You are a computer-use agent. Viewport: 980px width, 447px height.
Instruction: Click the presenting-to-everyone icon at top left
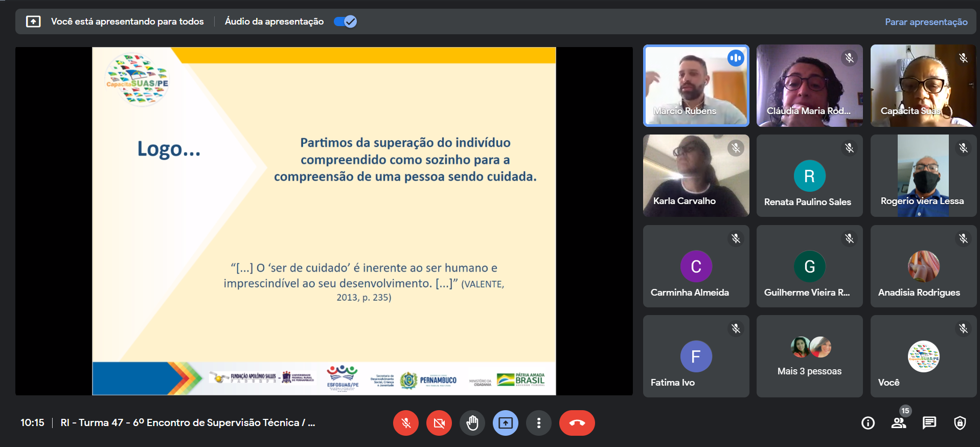click(33, 21)
